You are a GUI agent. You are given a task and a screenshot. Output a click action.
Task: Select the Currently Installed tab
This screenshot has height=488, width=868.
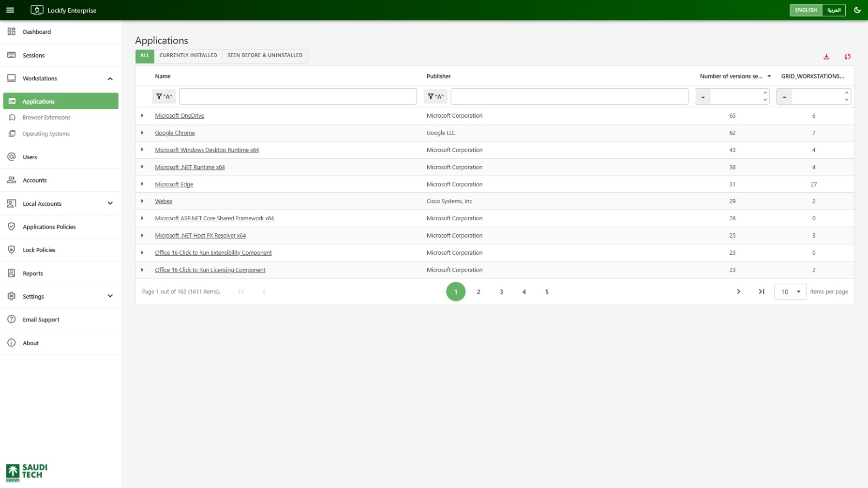point(188,56)
